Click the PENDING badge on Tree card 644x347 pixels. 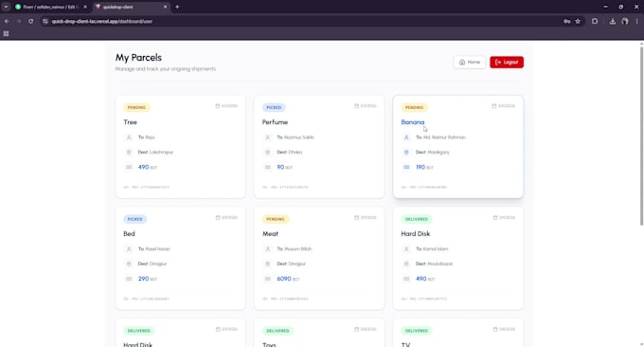[x=136, y=107]
